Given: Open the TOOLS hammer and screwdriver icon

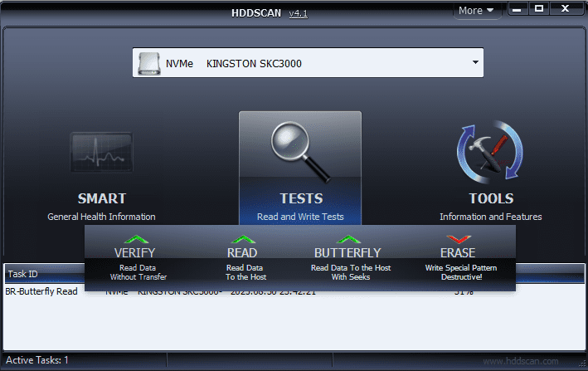Looking at the screenshot, I should click(x=490, y=152).
